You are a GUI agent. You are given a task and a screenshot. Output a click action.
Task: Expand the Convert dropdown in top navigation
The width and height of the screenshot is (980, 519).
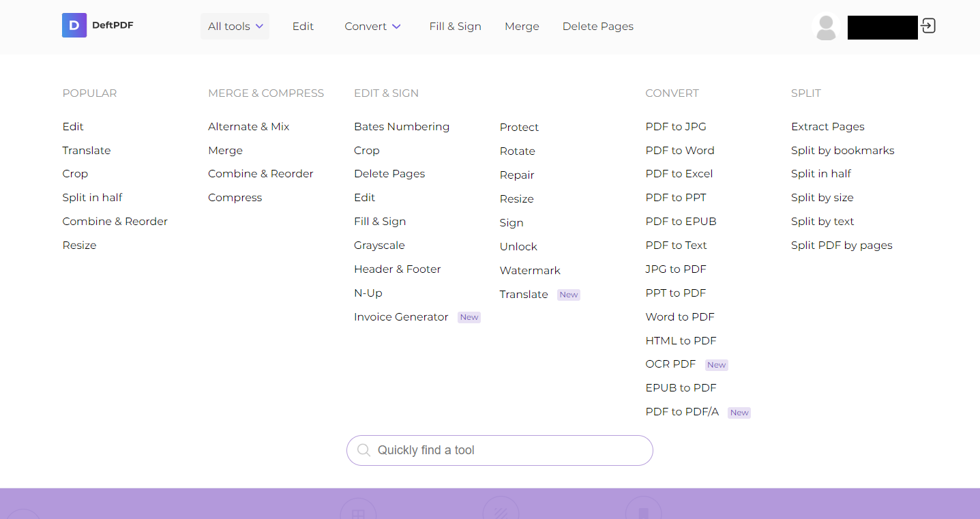[372, 26]
